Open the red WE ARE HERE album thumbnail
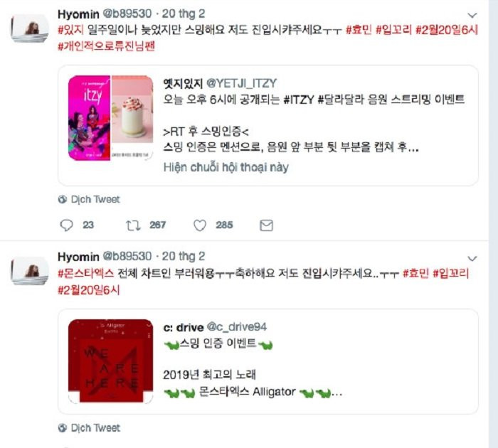498x448 pixels. [x=110, y=361]
